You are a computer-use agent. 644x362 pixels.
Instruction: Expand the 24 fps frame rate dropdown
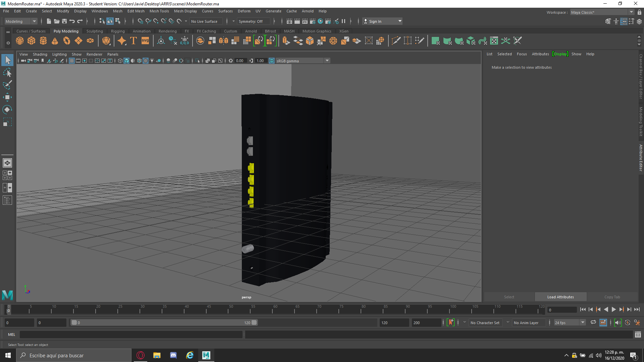click(x=583, y=322)
